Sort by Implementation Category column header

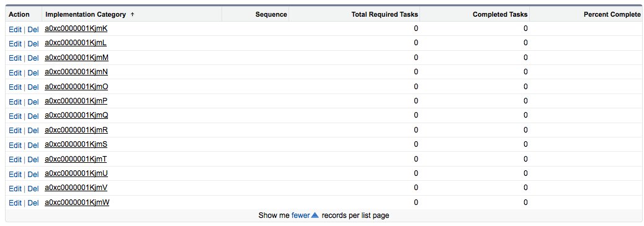click(x=86, y=14)
